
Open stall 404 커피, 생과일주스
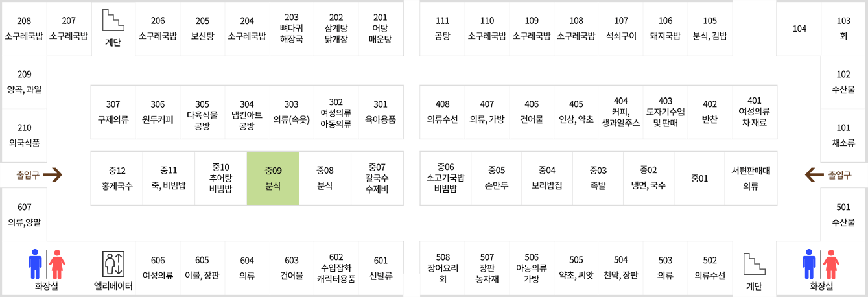[x=620, y=112]
